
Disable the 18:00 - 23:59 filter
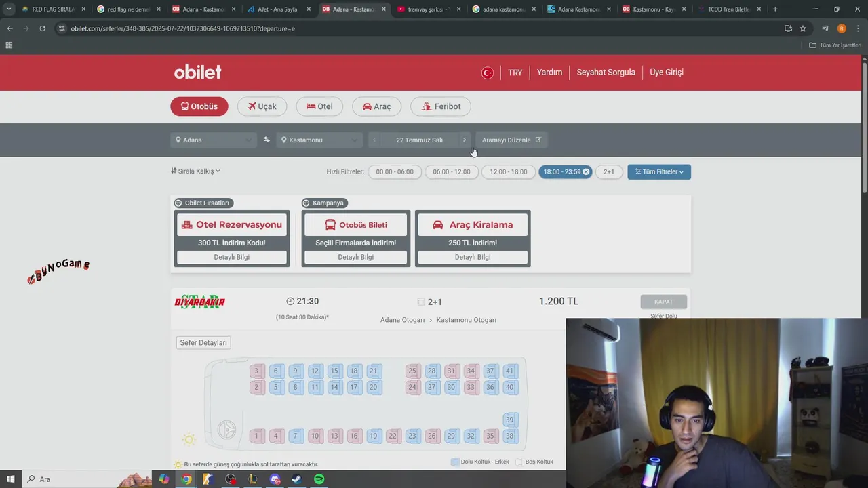566,171
